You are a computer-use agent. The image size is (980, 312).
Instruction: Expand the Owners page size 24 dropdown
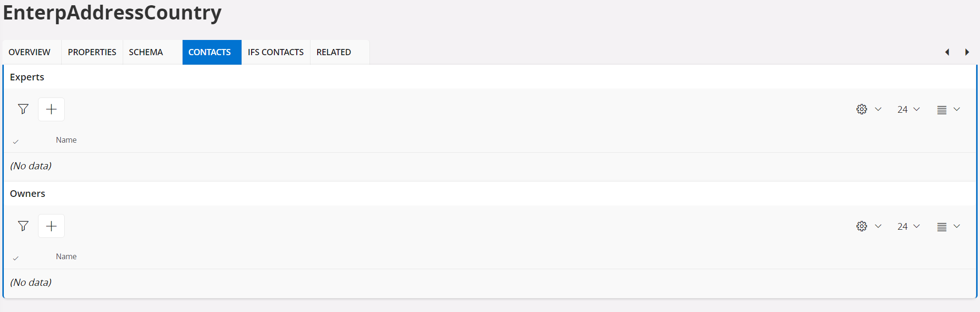[908, 226]
